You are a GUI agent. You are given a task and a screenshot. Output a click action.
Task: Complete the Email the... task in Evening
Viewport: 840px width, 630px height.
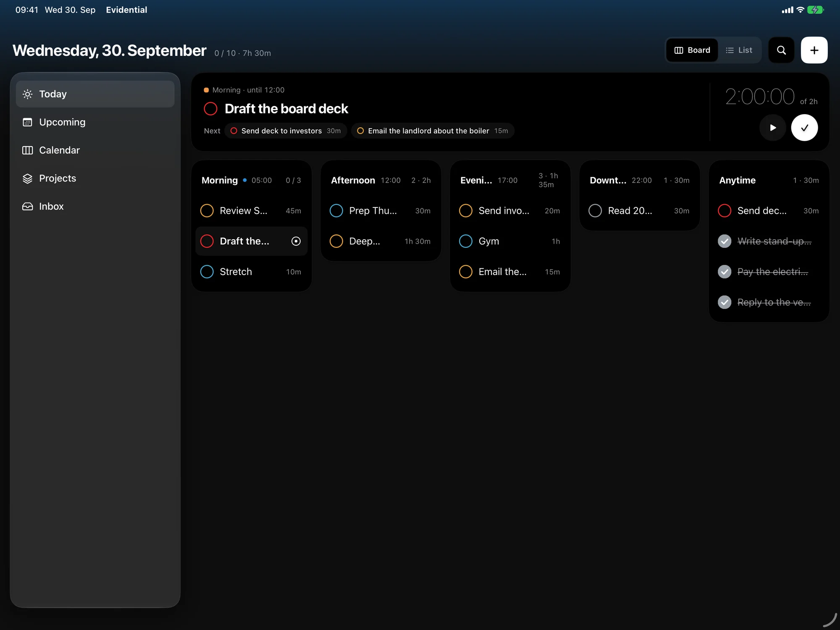click(x=466, y=272)
